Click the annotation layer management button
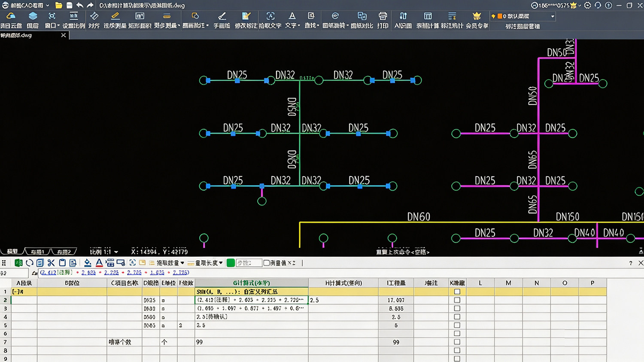The height and width of the screenshot is (362, 644). pos(522,26)
